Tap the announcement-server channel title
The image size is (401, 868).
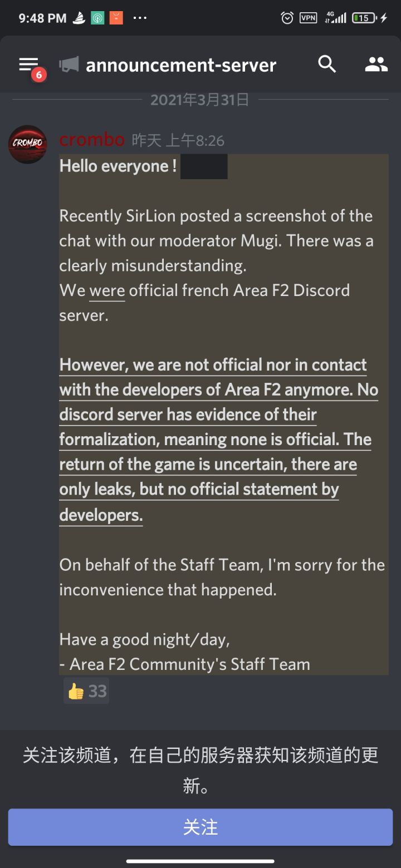tap(181, 65)
